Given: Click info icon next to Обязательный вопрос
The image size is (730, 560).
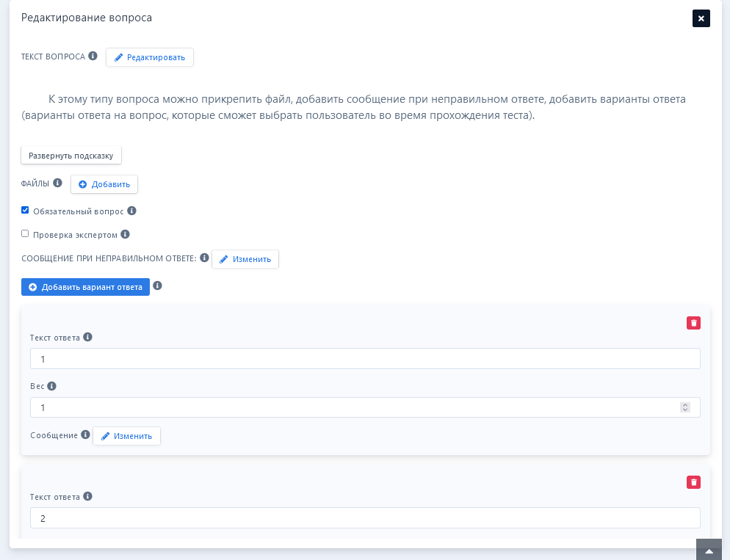Looking at the screenshot, I should click(131, 211).
